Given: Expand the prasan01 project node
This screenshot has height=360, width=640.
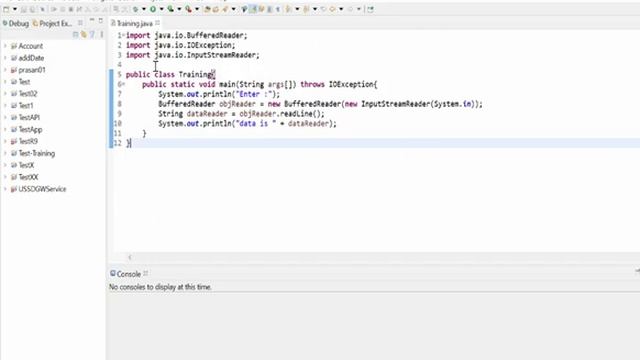Looking at the screenshot, I should (5, 70).
